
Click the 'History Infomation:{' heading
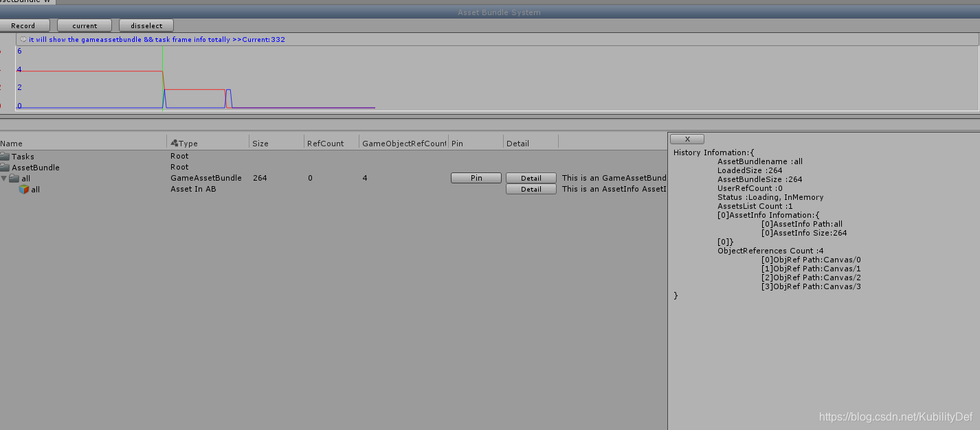pos(714,152)
